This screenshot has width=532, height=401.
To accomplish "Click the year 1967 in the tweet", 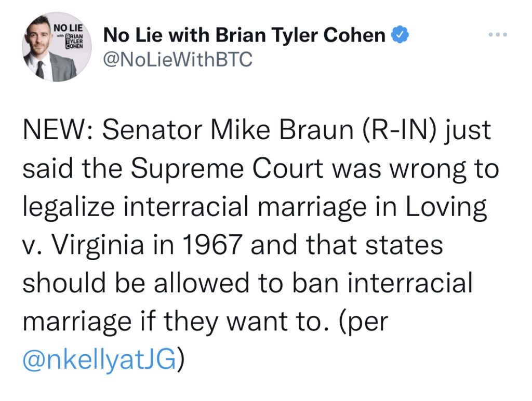I will tap(212, 245).
